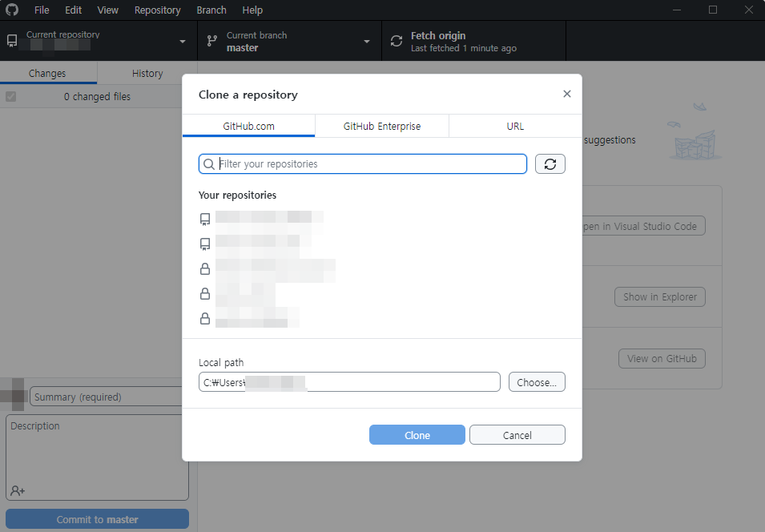
Task: Click Open in Visual Studio Code button
Action: [643, 226]
